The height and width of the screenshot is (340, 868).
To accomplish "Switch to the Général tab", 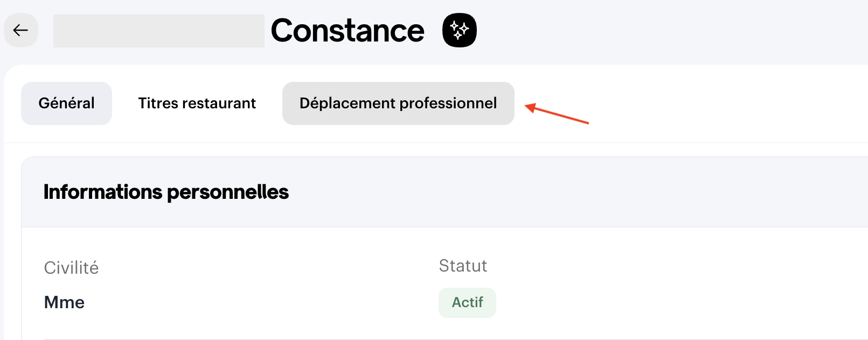I will (x=66, y=103).
